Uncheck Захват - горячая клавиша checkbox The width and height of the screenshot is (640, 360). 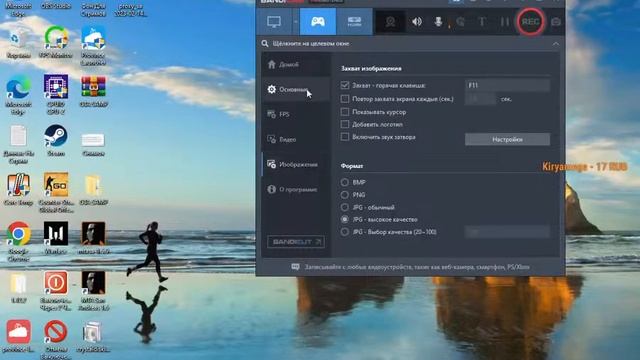345,85
